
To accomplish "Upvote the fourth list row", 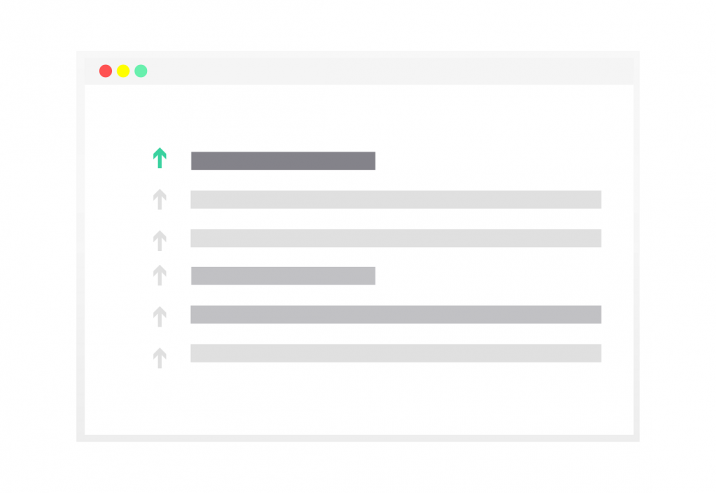I will [159, 275].
